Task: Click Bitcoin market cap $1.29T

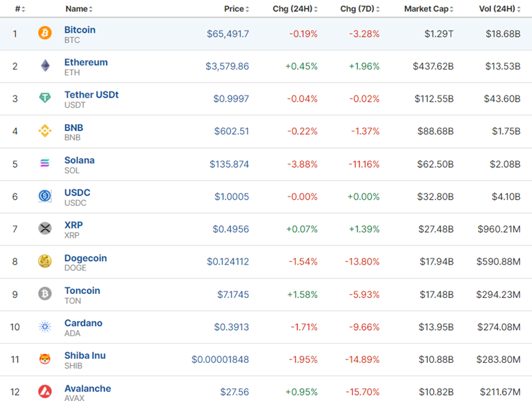Action: click(439, 34)
